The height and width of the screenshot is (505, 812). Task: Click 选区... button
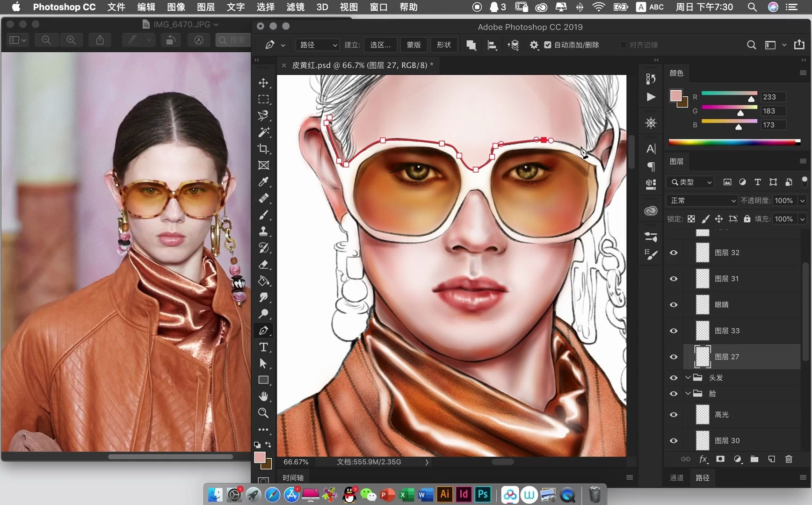coord(380,45)
